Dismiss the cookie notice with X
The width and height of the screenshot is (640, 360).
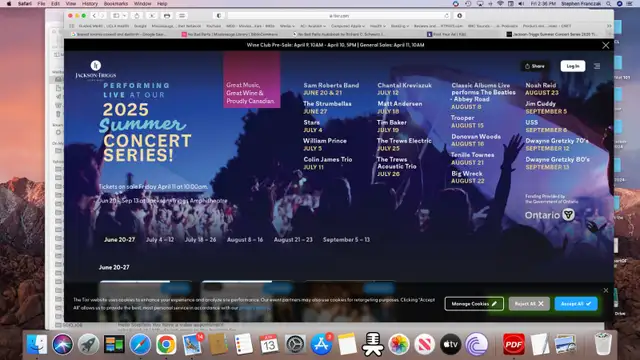pos(606,290)
